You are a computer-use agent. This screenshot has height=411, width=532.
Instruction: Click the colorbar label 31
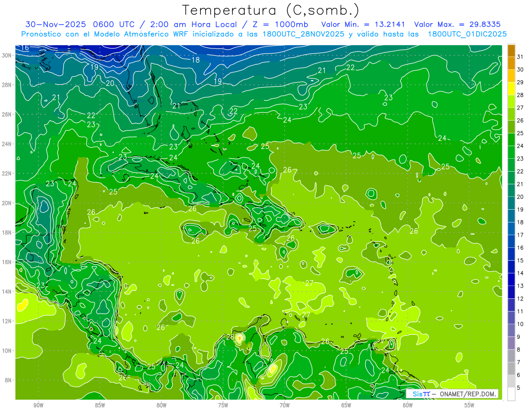[520, 57]
